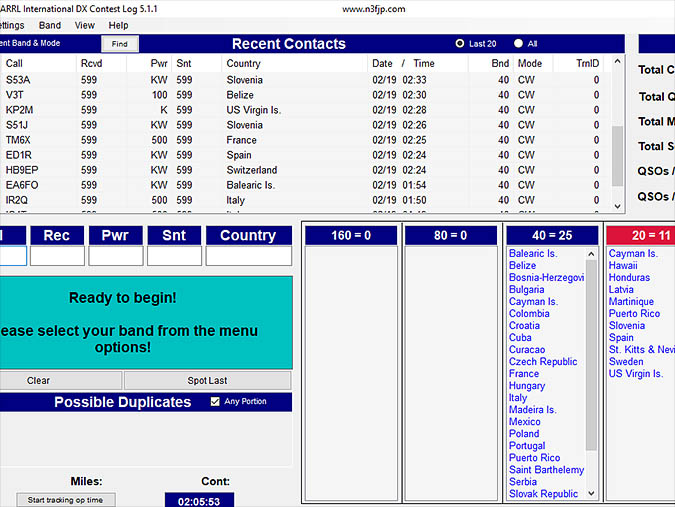This screenshot has height=507, width=675.
Task: Click up arrow of 40 meter country list
Action: point(591,254)
